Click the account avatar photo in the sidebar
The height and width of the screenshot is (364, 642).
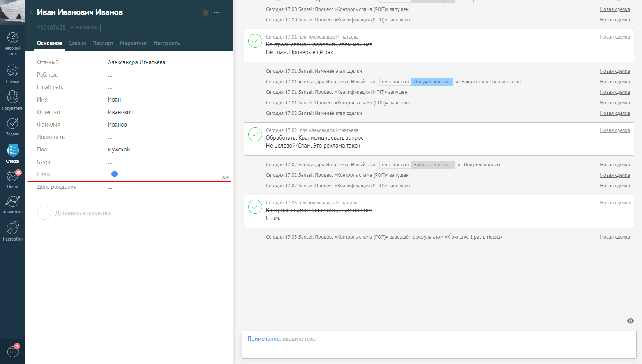12,12
